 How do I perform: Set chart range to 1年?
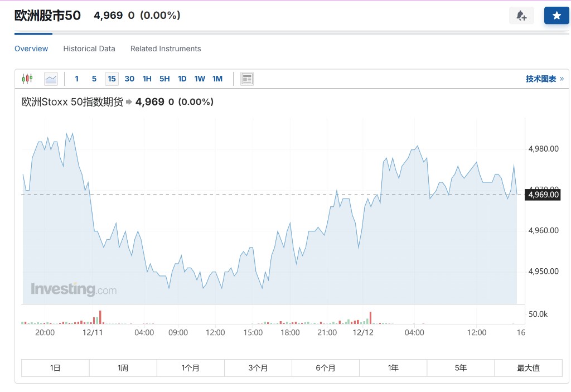click(x=393, y=368)
